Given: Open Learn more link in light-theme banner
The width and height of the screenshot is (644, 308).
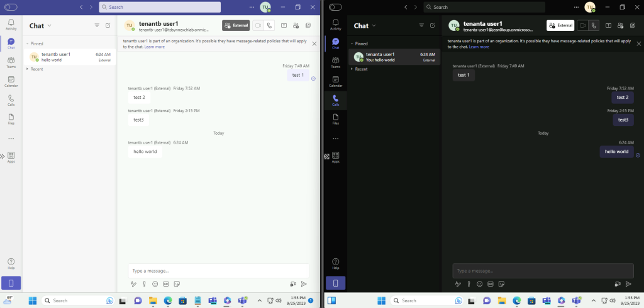Looking at the screenshot, I should click(155, 47).
